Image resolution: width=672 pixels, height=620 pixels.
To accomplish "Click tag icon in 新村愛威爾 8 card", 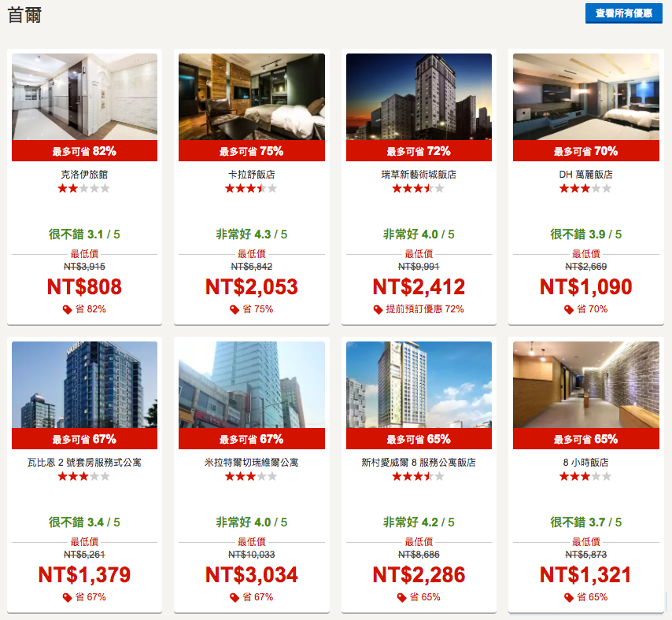I will (401, 597).
